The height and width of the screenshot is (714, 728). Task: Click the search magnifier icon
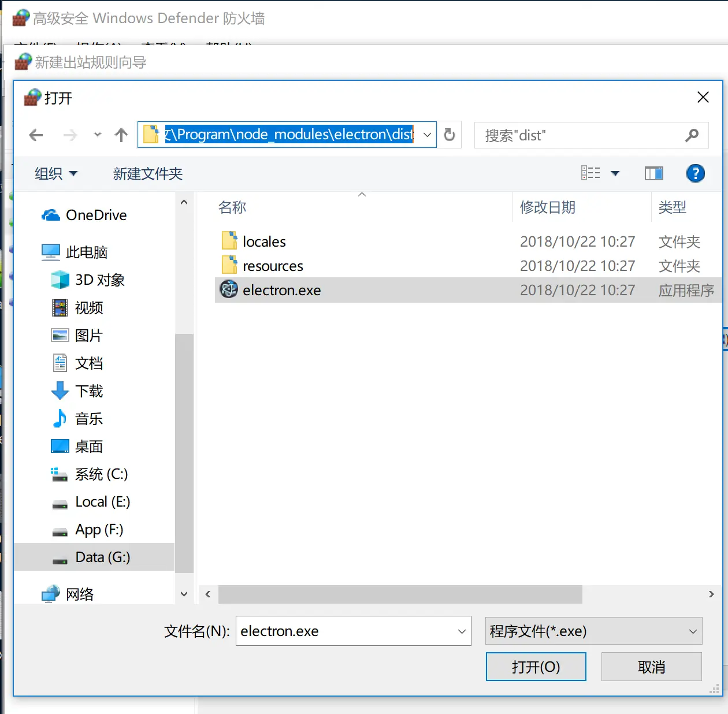point(692,135)
